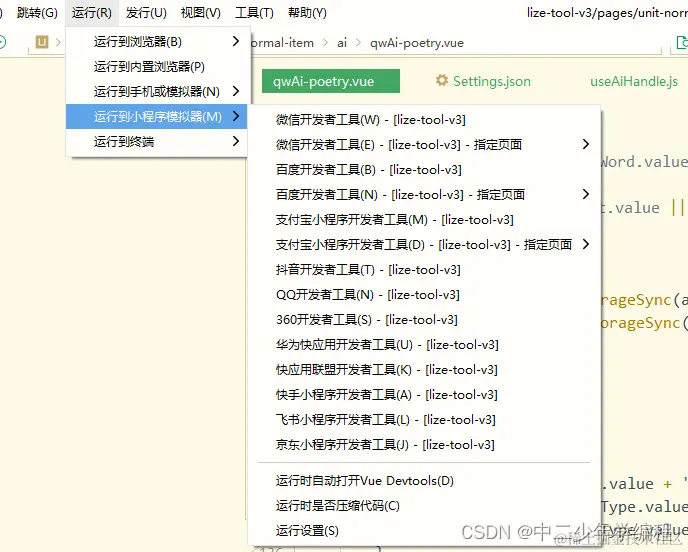Screen dimensions: 688x552
Task: Choose 运行到小程序模拟器(M) entry
Action: pos(157,116)
